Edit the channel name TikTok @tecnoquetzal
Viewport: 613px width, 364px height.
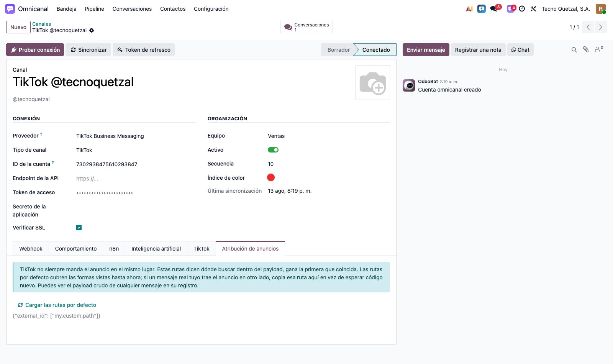coord(73,82)
